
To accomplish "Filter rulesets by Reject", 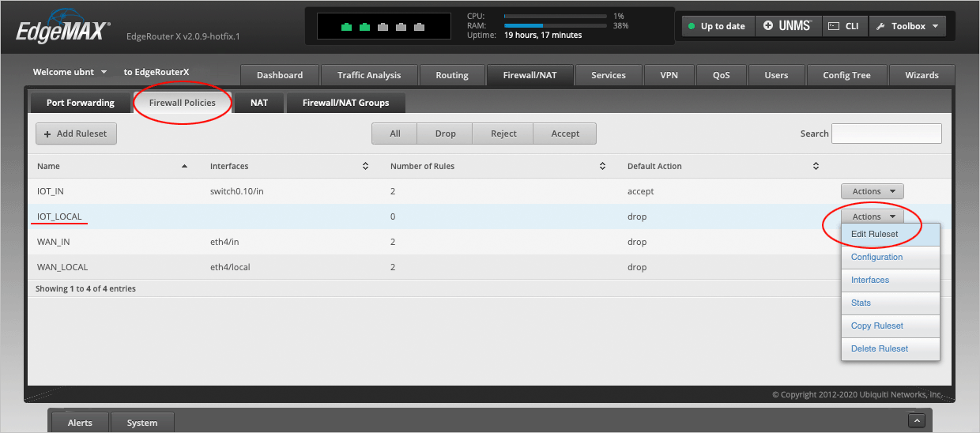I will click(503, 134).
